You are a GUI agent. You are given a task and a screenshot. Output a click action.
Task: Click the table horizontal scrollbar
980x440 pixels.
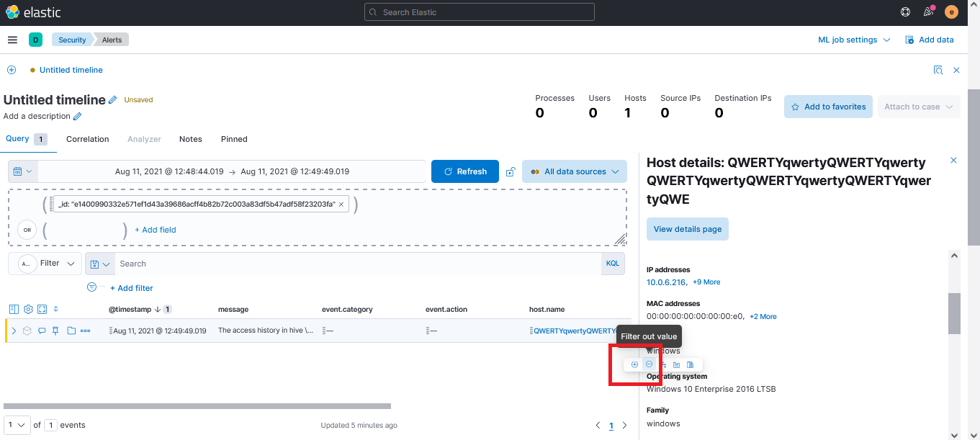tap(197, 406)
